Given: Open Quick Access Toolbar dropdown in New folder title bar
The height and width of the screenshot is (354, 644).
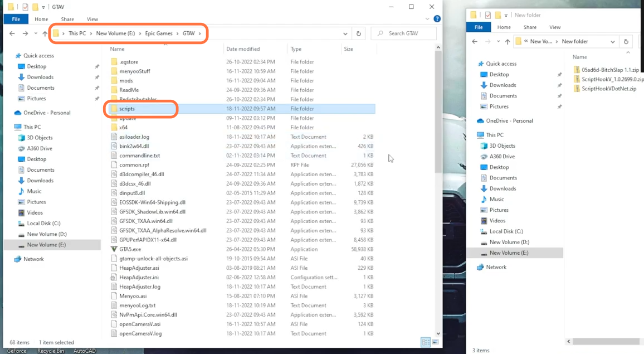Looking at the screenshot, I should [506, 15].
